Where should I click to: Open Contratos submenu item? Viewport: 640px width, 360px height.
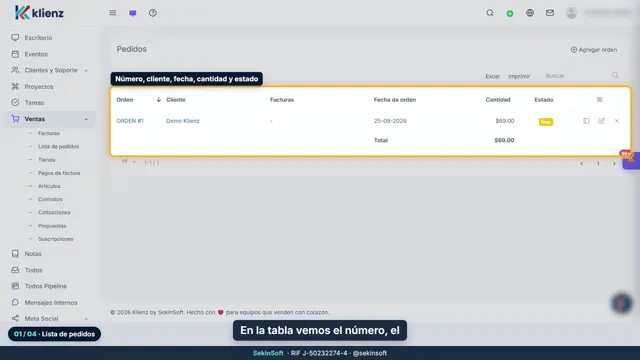point(50,199)
